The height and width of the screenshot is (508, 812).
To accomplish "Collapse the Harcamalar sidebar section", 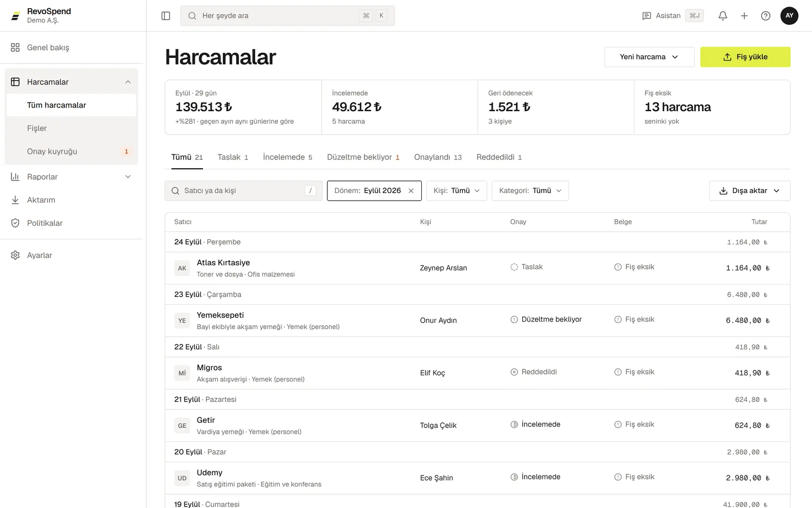I will pos(128,82).
